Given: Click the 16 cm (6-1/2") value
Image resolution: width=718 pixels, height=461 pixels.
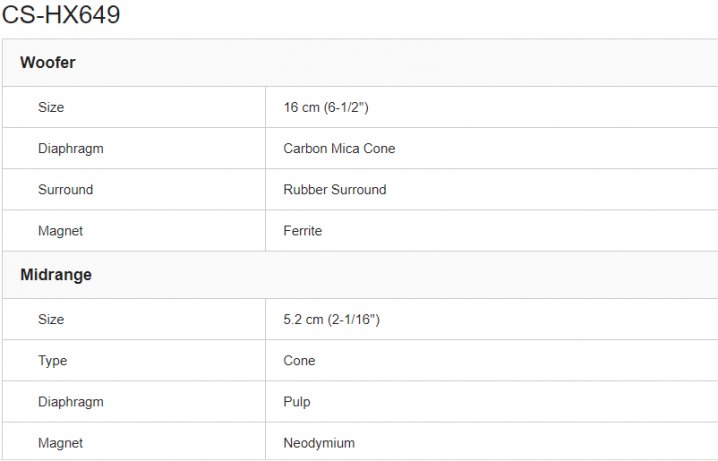Looking at the screenshot, I should [326, 107].
